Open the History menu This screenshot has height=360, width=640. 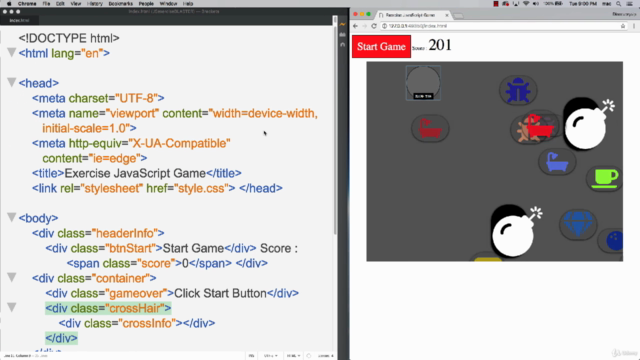[95, 3]
